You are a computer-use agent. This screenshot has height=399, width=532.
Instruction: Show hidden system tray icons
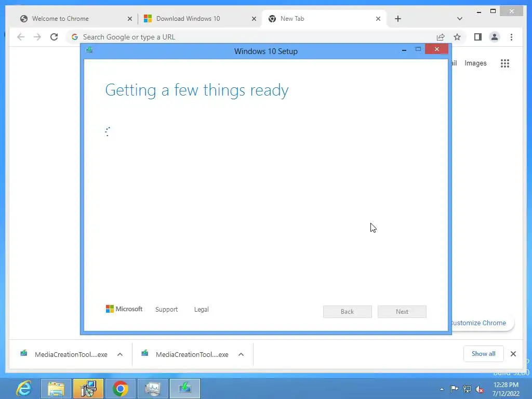click(x=442, y=389)
